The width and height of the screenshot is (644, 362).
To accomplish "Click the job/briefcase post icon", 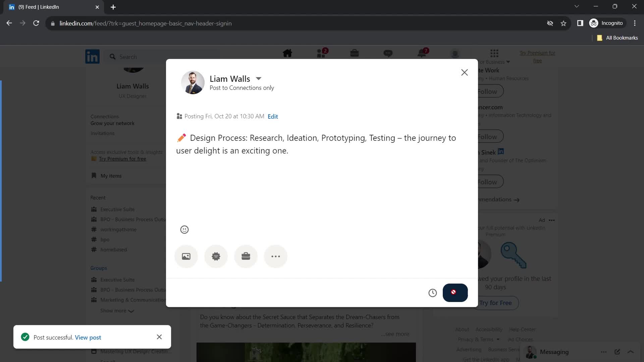I will coord(246,256).
